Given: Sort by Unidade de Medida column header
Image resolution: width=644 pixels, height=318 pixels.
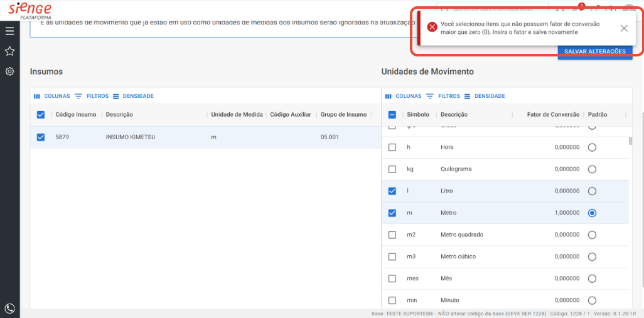Looking at the screenshot, I should 237,115.
